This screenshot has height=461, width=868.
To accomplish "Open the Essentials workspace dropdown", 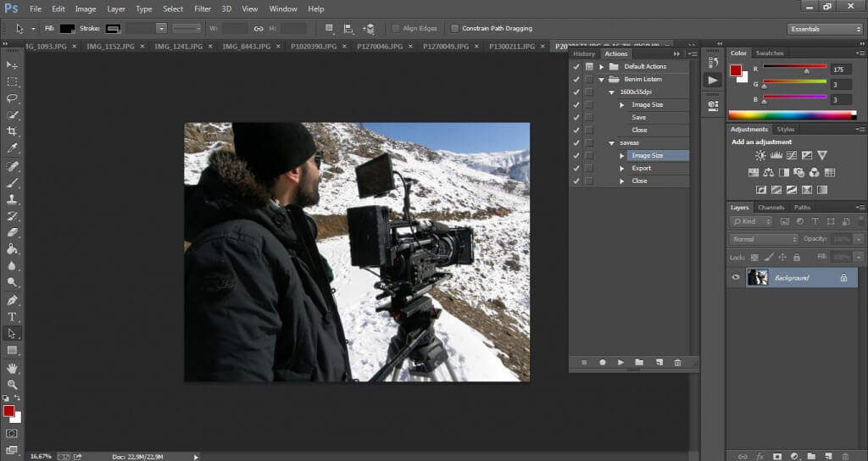I will tap(824, 28).
